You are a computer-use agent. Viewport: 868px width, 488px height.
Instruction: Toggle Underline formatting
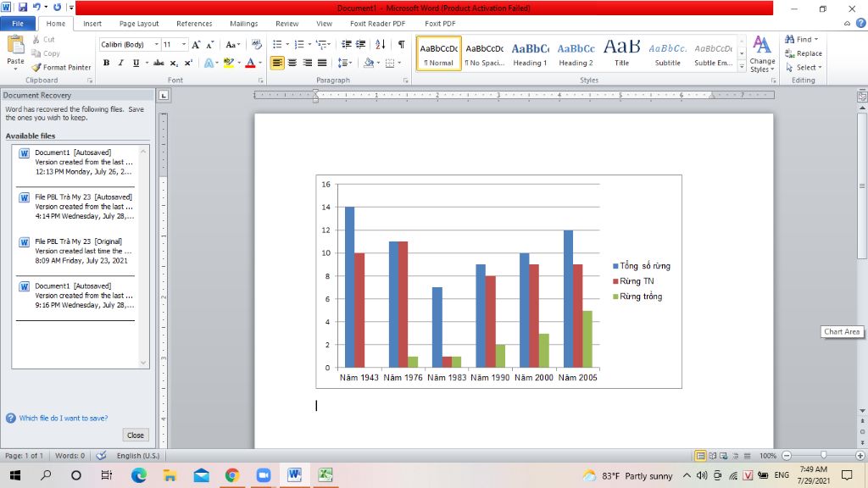click(x=136, y=63)
